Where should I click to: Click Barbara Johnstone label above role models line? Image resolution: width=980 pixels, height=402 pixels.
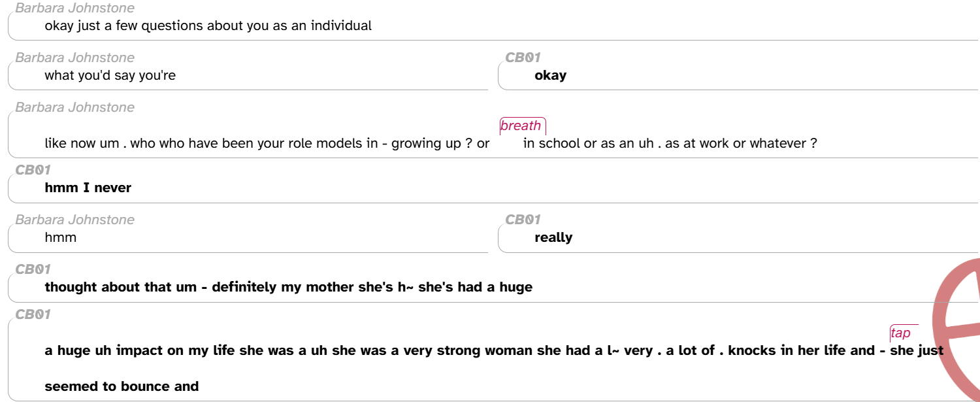pyautogui.click(x=74, y=107)
